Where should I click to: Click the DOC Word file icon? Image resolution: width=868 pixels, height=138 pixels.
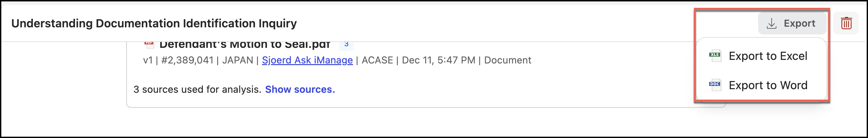715,85
